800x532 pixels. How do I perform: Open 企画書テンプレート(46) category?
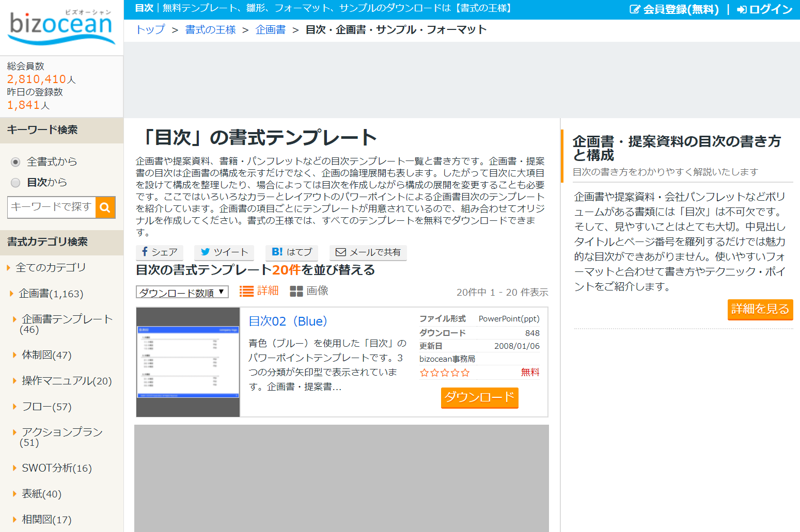coord(67,324)
